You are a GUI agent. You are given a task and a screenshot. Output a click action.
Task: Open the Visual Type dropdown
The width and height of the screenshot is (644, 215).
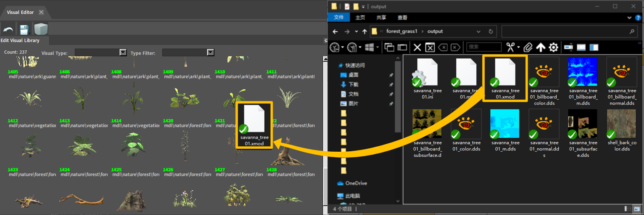point(123,52)
